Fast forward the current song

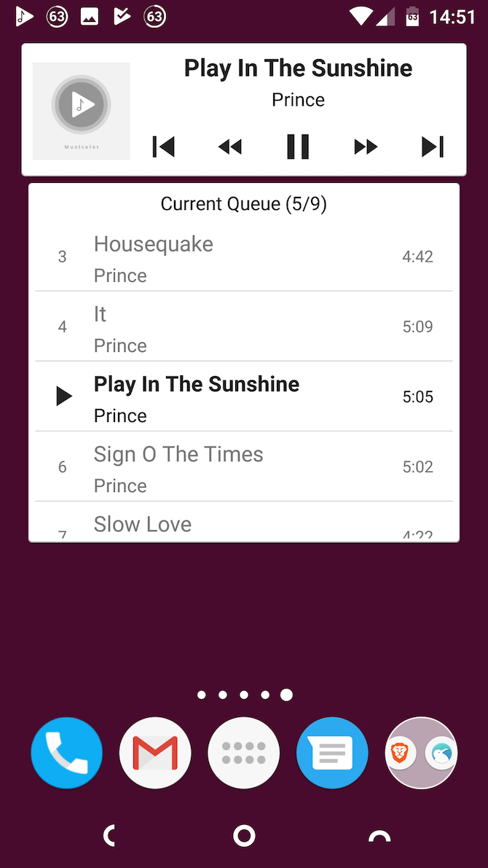365,146
